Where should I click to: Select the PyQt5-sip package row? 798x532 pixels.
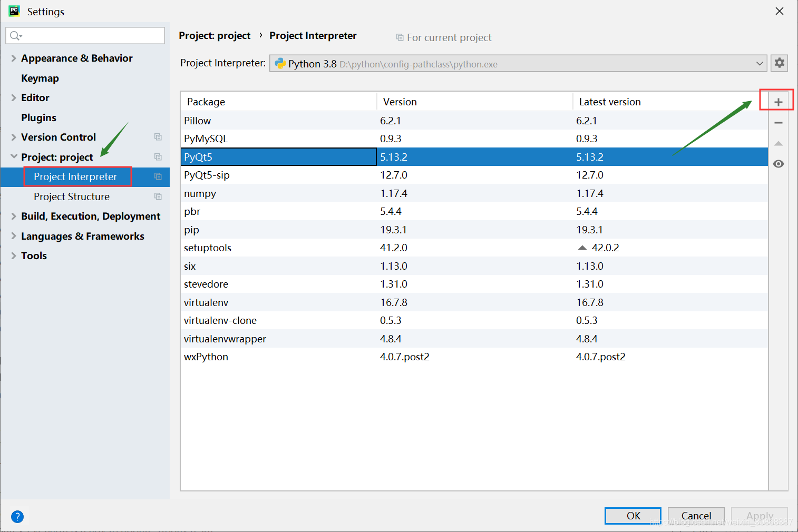click(474, 175)
